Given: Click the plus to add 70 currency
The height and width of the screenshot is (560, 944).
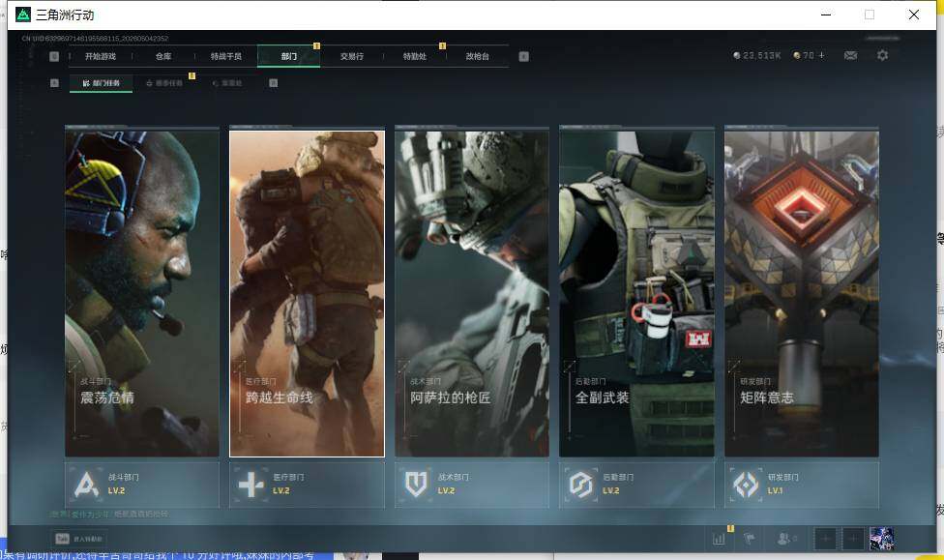Looking at the screenshot, I should (822, 55).
